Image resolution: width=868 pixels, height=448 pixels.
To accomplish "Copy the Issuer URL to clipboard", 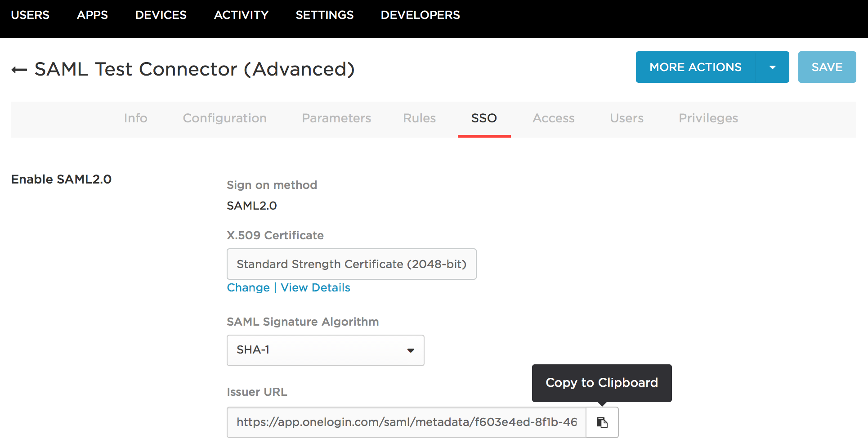I will [x=602, y=422].
